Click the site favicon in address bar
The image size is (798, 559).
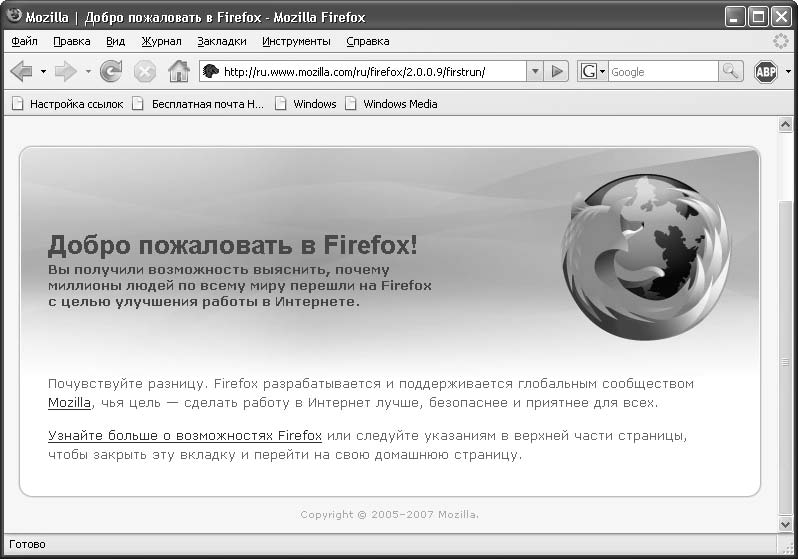tap(210, 71)
